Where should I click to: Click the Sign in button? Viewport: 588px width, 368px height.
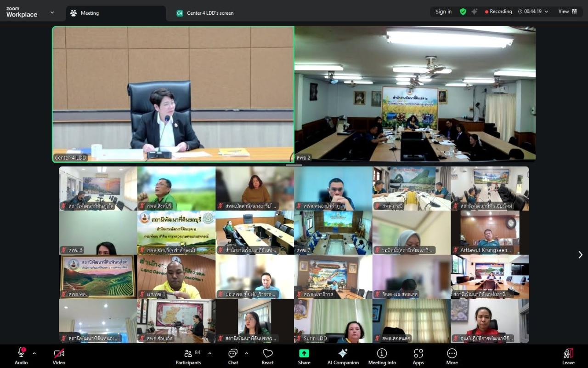coord(443,11)
